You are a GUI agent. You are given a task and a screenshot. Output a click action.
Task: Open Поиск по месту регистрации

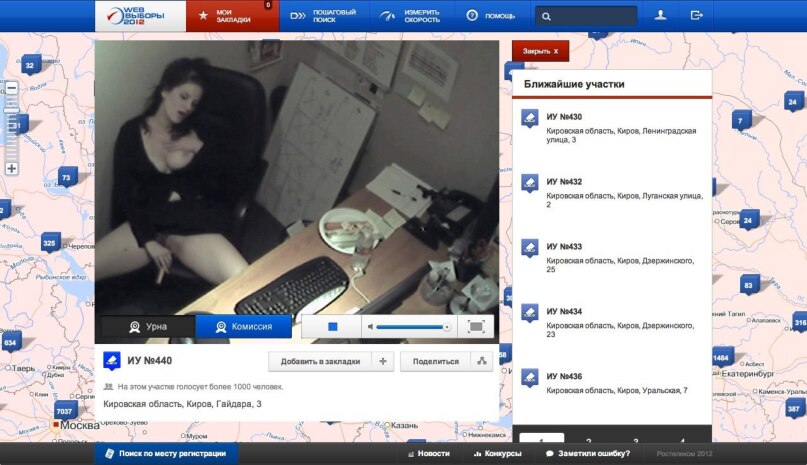(166, 453)
